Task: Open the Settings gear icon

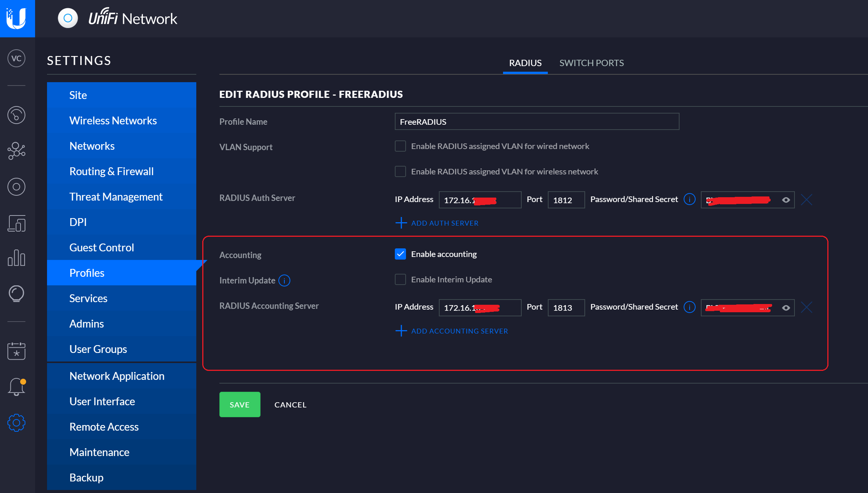Action: click(x=16, y=423)
